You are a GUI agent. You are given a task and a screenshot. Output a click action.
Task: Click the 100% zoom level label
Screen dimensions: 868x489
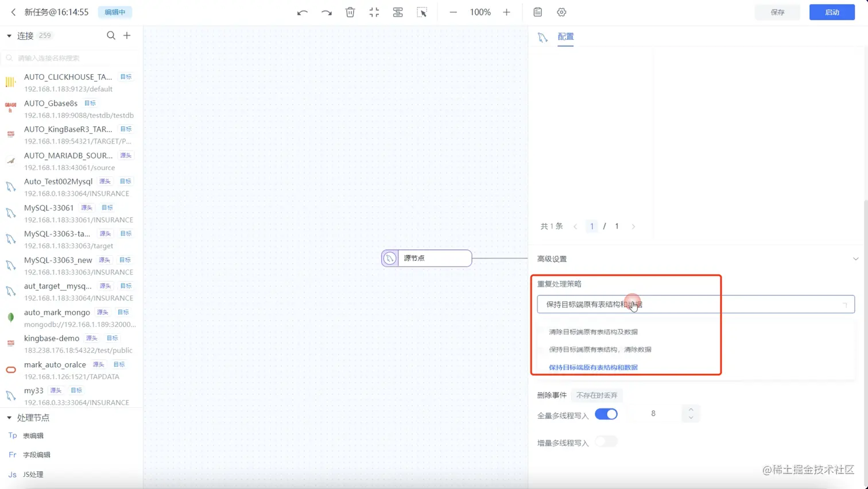(x=480, y=12)
